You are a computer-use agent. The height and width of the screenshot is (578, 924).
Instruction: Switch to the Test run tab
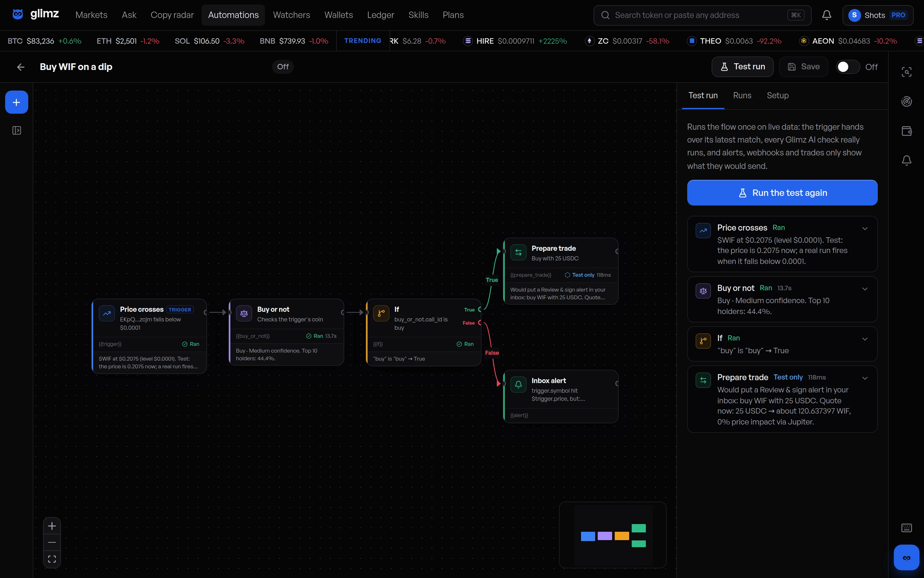point(703,96)
